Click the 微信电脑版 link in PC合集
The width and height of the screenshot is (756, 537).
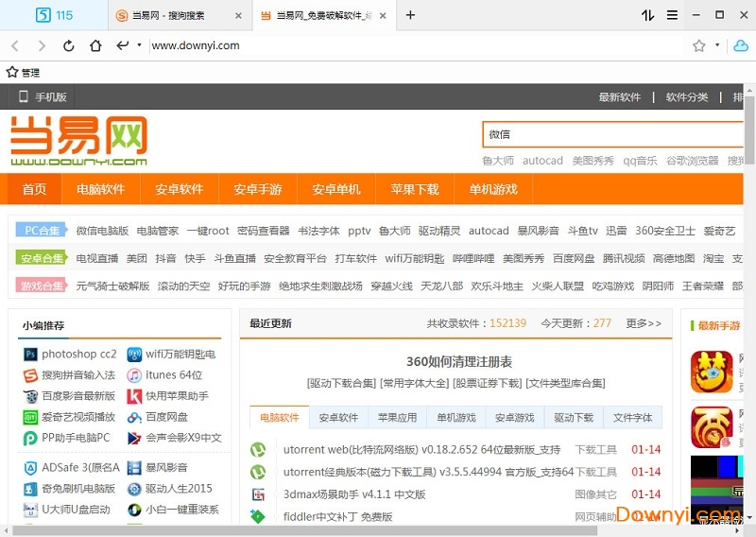coord(102,231)
